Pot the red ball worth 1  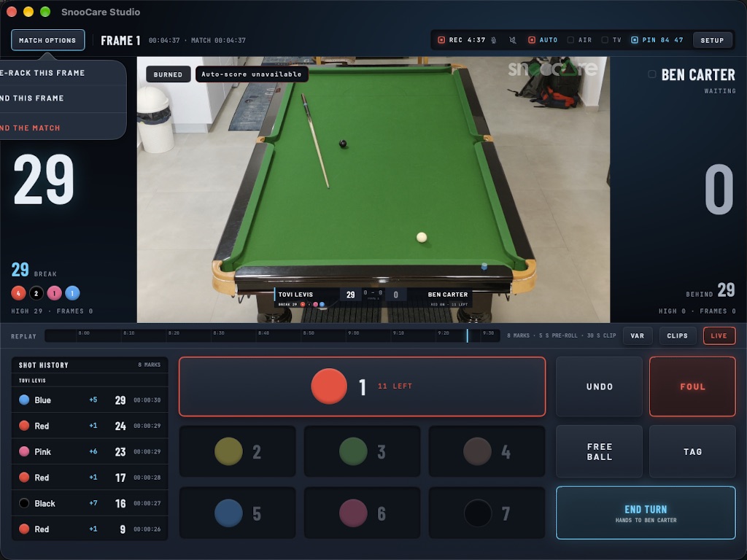pyautogui.click(x=362, y=386)
